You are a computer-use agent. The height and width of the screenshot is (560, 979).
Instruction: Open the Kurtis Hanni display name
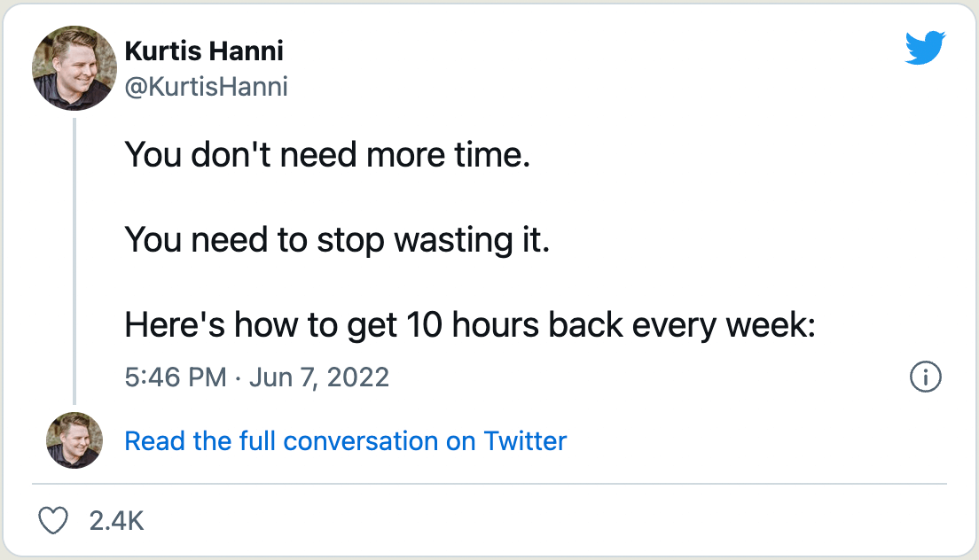tap(204, 51)
